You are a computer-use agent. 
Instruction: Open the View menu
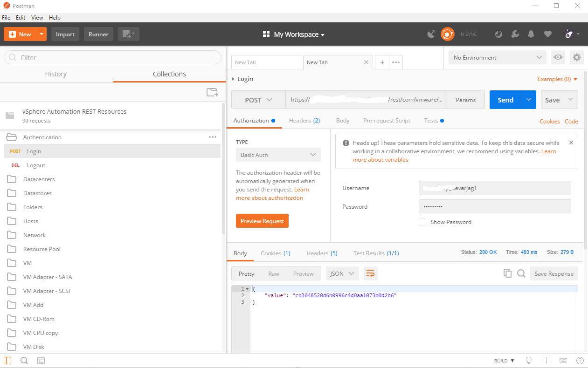[37, 17]
